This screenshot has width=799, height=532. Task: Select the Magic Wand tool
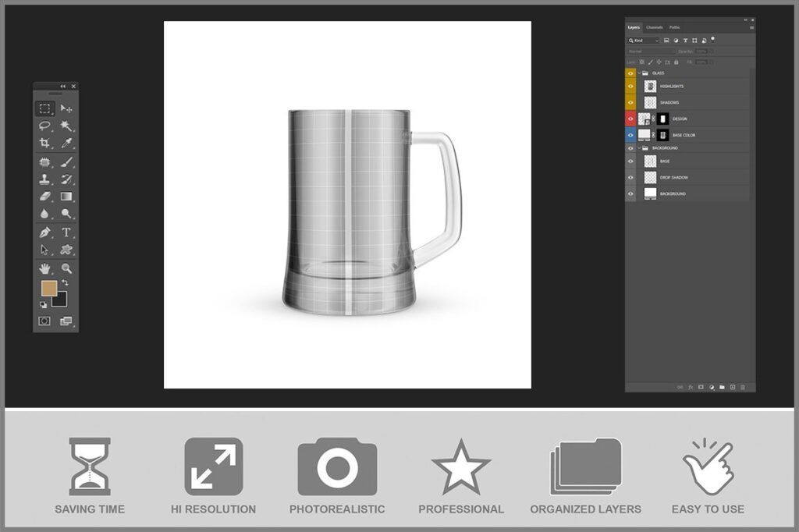(x=66, y=126)
